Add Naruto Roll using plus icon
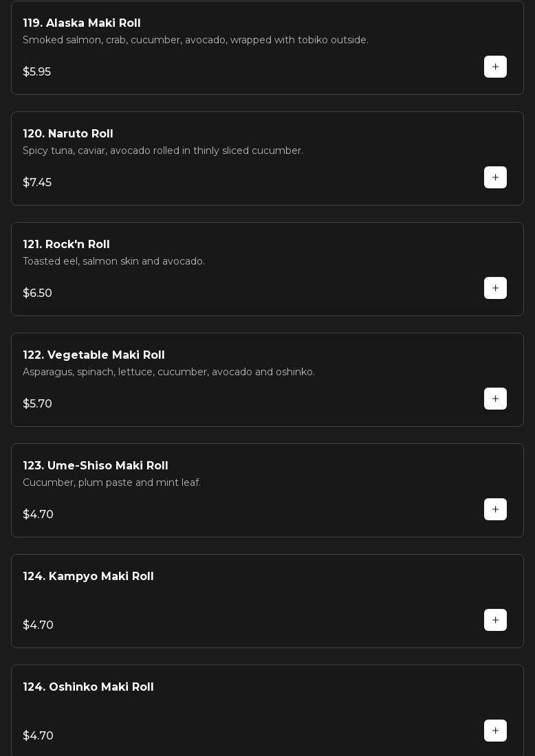 495,177
